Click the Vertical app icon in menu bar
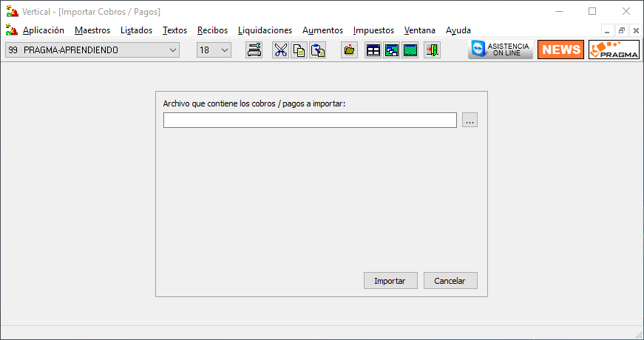644x340 pixels. pos(12,30)
